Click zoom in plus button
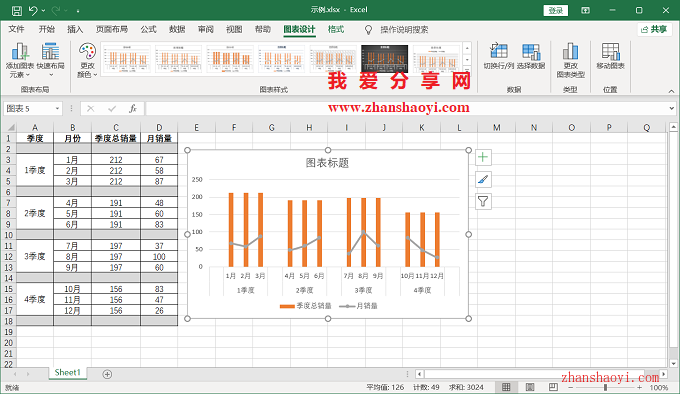The image size is (680, 394). (639, 387)
